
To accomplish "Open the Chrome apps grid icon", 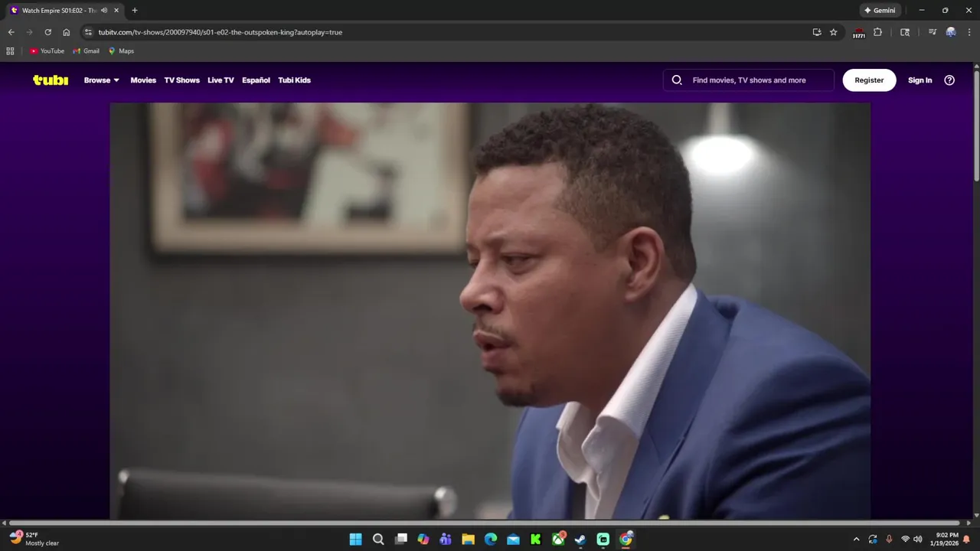I will pyautogui.click(x=10, y=51).
